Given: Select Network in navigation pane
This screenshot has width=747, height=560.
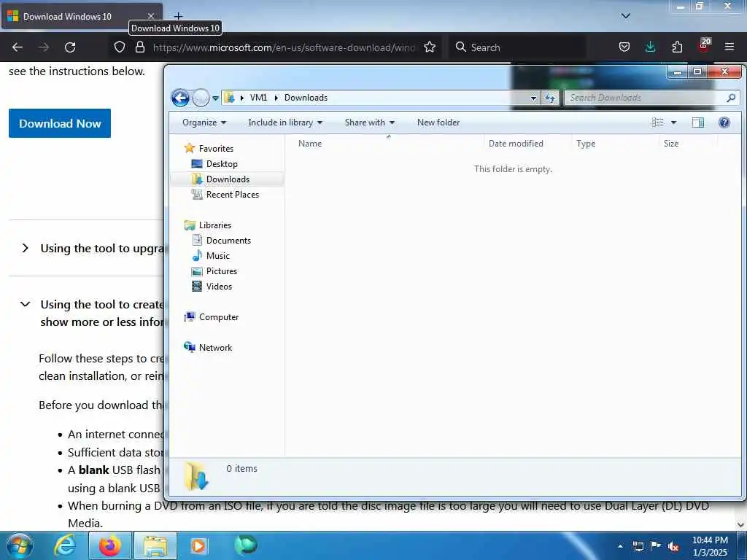Looking at the screenshot, I should click(x=215, y=348).
